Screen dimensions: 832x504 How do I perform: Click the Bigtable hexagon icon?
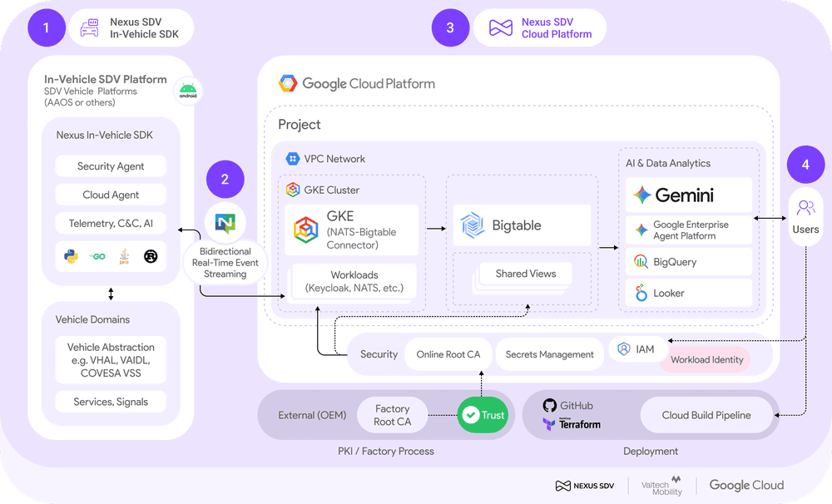473,225
